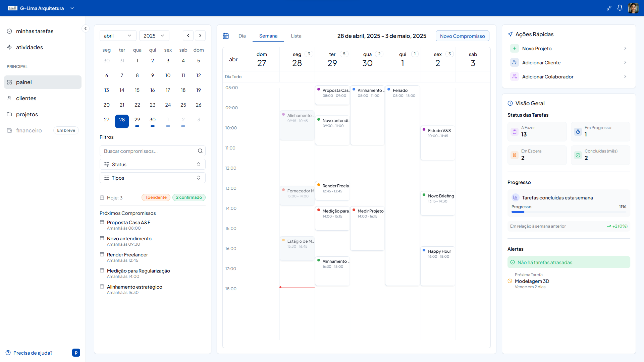The image size is (644, 362).
Task: Click the 2 confirmado badge
Action: click(x=189, y=197)
